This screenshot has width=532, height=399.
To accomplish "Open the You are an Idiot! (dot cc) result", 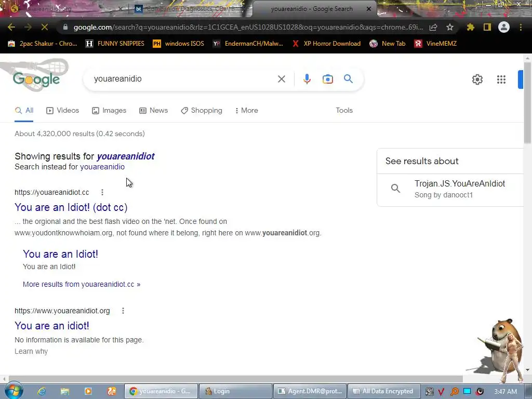I will [x=71, y=207].
